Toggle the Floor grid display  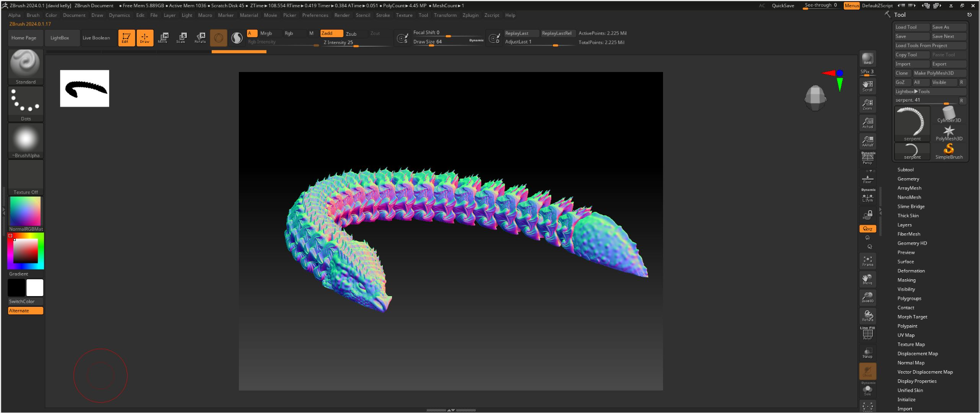click(868, 178)
